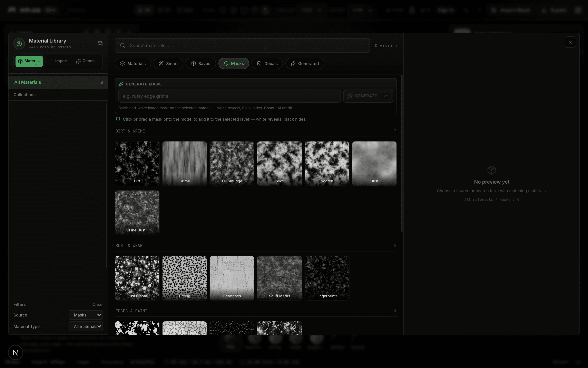Select the Materials filter pill
The image size is (588, 368).
click(133, 64)
